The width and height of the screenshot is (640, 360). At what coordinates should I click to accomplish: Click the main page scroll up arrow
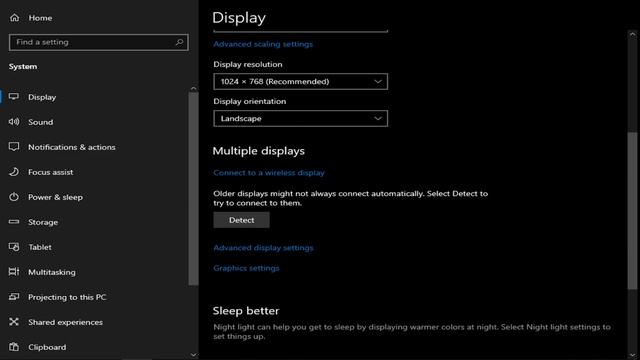click(632, 35)
